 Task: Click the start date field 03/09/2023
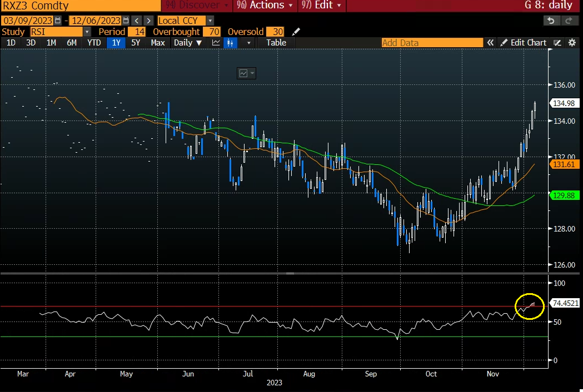tap(28, 21)
